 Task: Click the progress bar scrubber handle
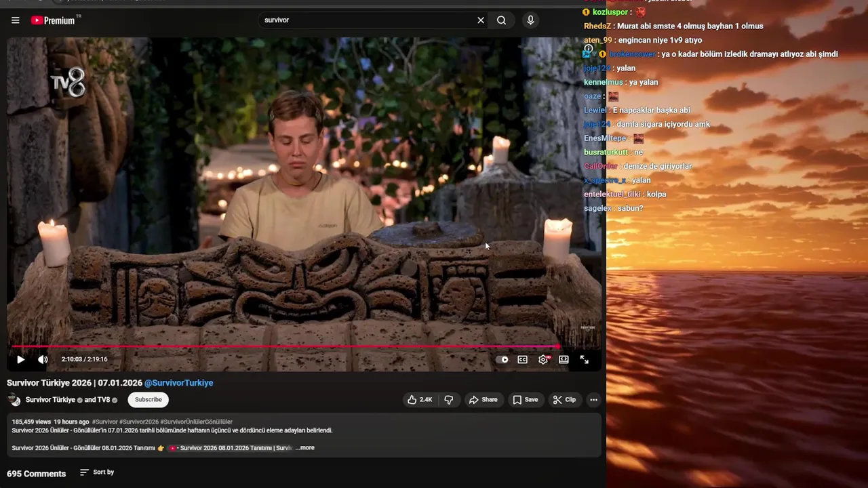(x=557, y=346)
